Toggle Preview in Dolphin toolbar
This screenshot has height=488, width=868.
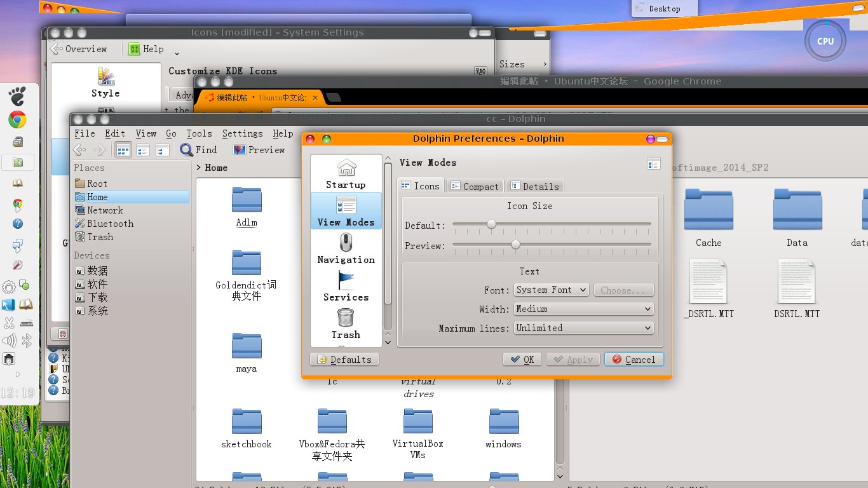259,150
